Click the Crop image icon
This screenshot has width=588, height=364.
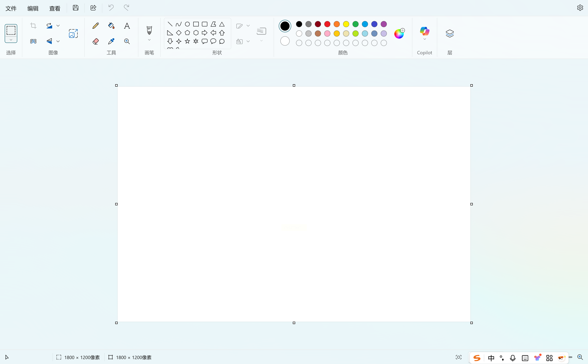click(x=33, y=26)
